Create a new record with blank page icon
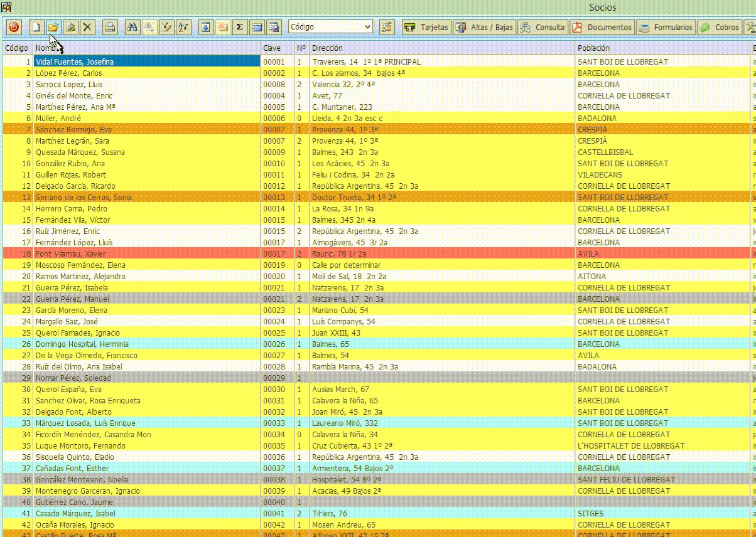 [36, 28]
